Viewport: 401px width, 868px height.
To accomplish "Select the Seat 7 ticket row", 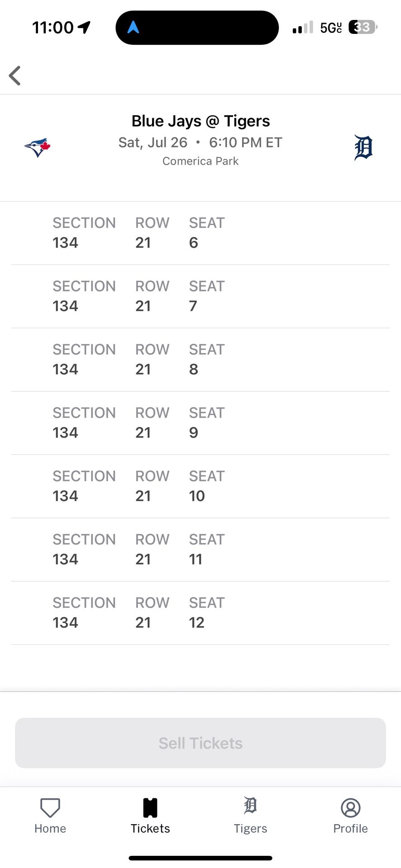I will [200, 296].
